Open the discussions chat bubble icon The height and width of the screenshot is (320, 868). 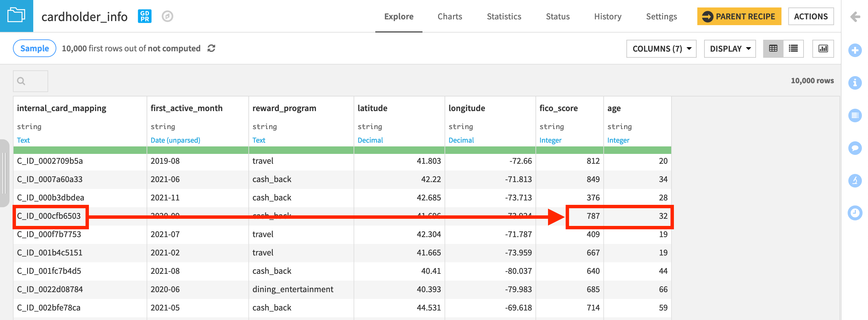[x=855, y=148]
